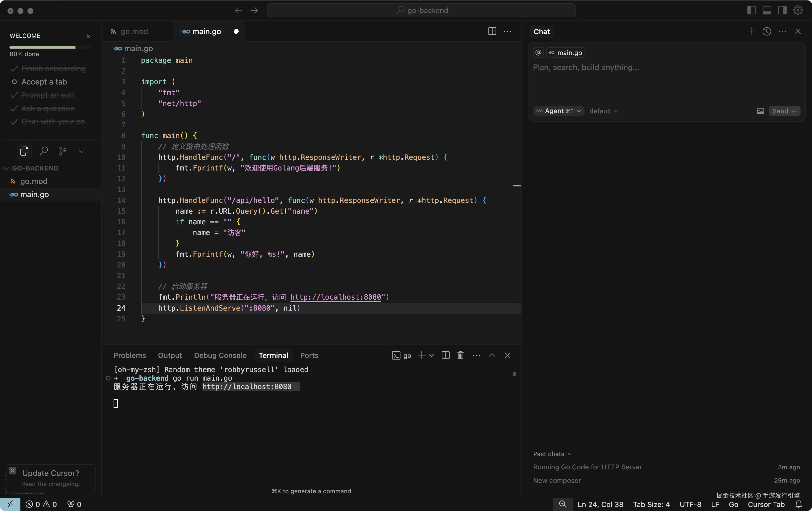This screenshot has height=511, width=812.
Task: Start a new chat with the plus icon
Action: point(751,31)
